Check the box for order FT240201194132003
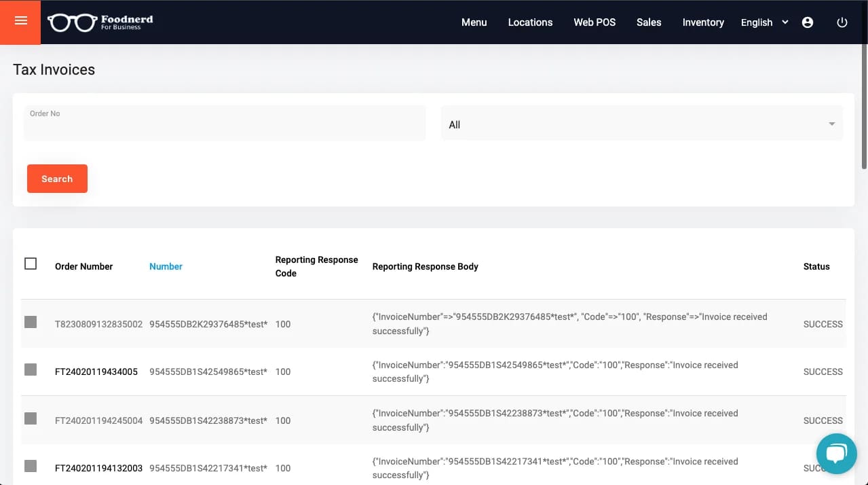Viewport: 868px width, 485px height. coord(31,466)
